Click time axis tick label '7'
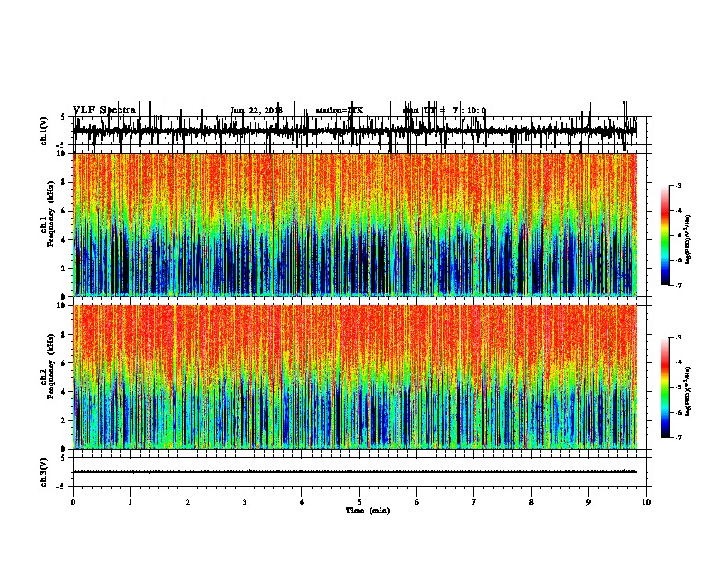Viewport: 728px width, 563px height. point(474,502)
